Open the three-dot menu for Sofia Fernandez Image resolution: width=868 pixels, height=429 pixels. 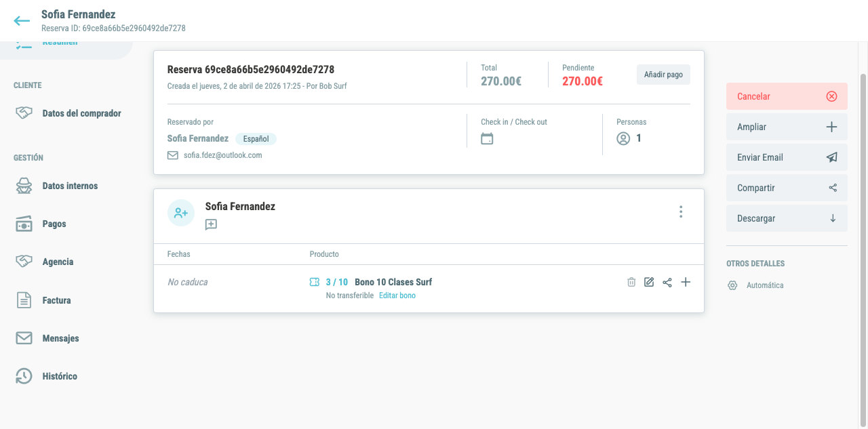(681, 212)
